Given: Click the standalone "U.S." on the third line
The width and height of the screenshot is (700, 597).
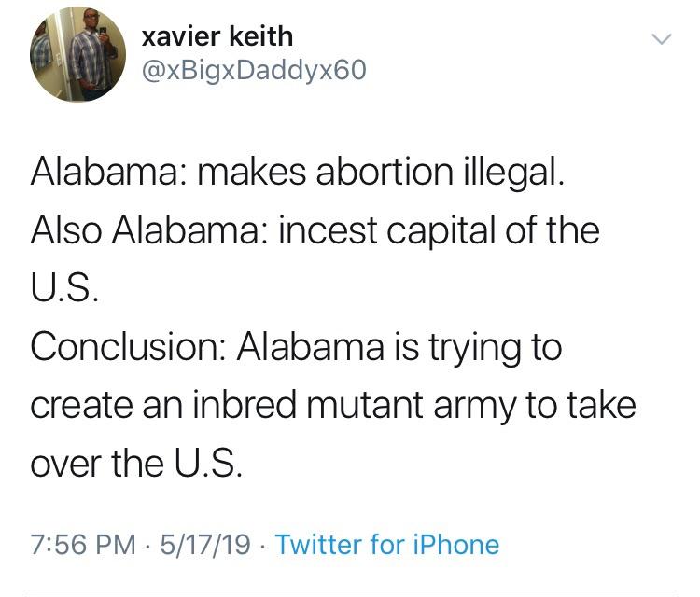Looking at the screenshot, I should [62, 289].
